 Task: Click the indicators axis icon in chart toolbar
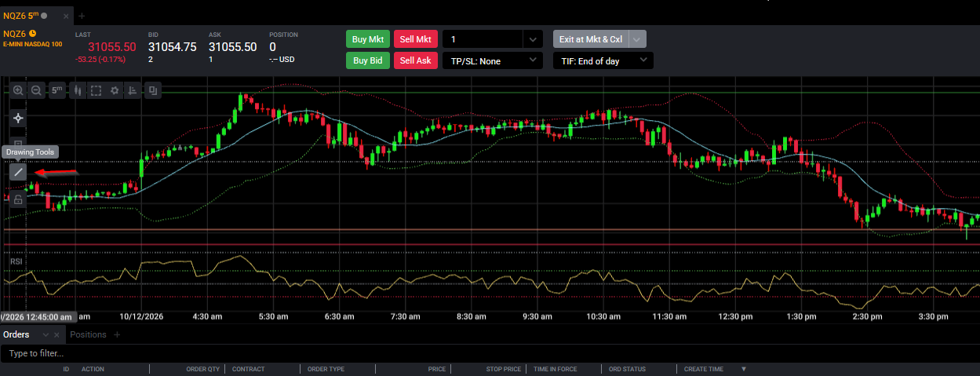pyautogui.click(x=133, y=91)
